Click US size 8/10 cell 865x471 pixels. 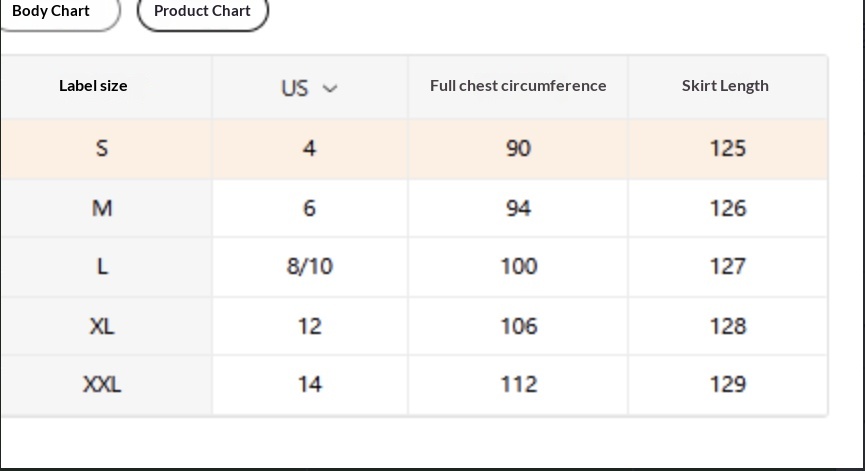pyautogui.click(x=309, y=266)
